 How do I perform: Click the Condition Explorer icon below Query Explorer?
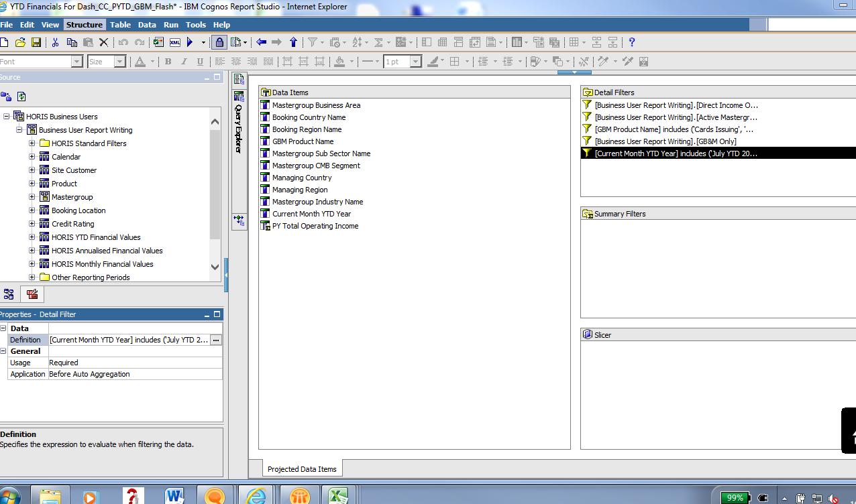coord(239,220)
